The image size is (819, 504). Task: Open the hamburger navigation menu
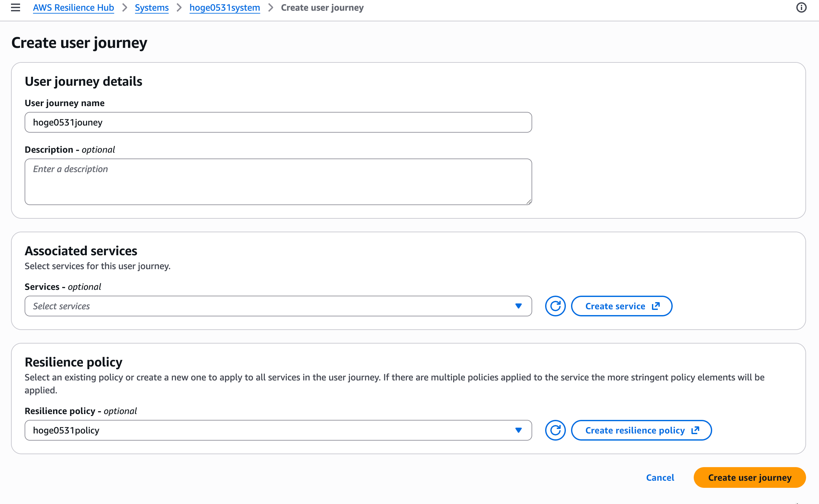pos(15,7)
